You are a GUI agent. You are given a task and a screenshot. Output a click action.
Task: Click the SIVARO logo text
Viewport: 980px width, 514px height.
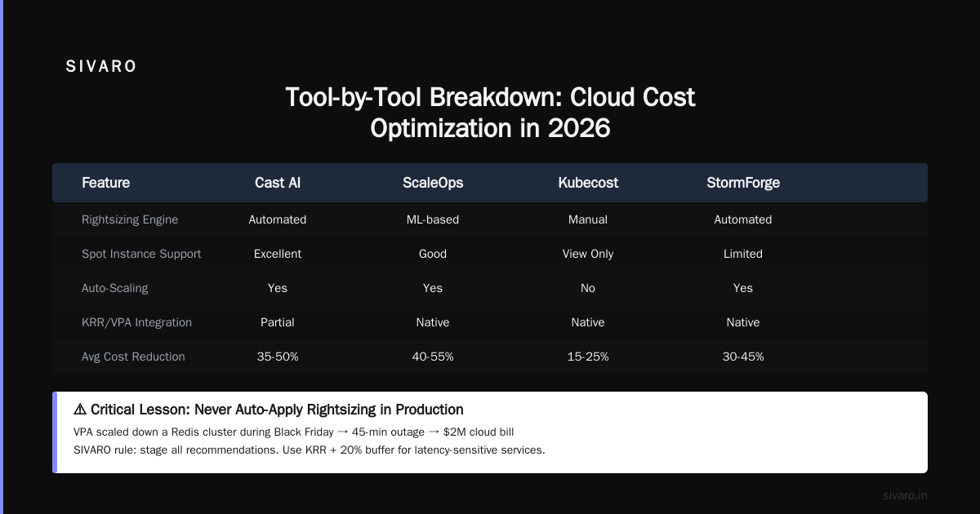pos(101,67)
